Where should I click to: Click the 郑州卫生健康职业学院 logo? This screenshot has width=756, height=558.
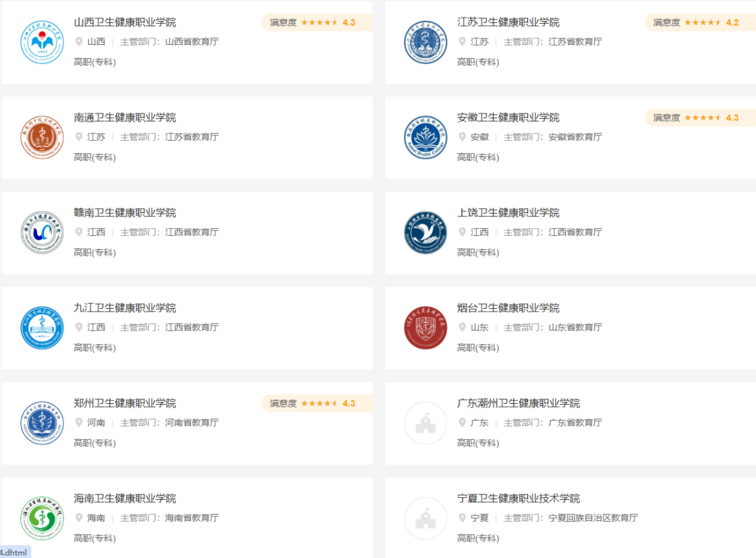tap(42, 423)
